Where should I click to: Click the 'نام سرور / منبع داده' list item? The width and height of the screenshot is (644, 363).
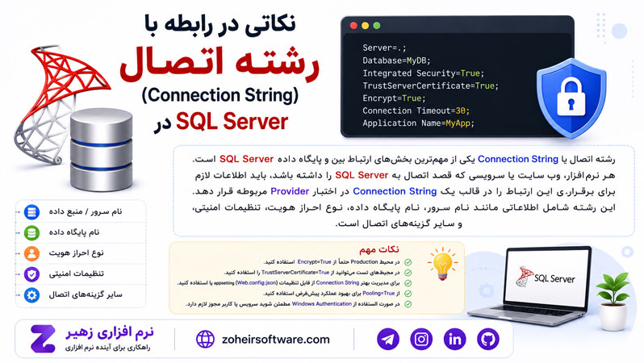(x=86, y=211)
